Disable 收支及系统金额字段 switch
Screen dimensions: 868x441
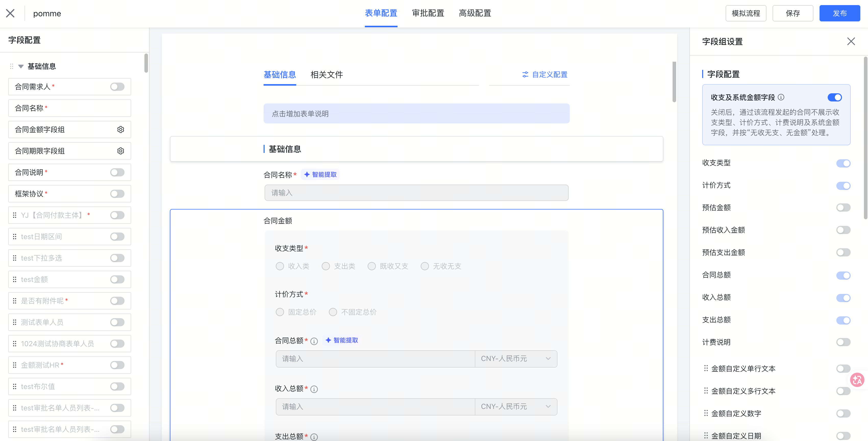[x=835, y=97]
